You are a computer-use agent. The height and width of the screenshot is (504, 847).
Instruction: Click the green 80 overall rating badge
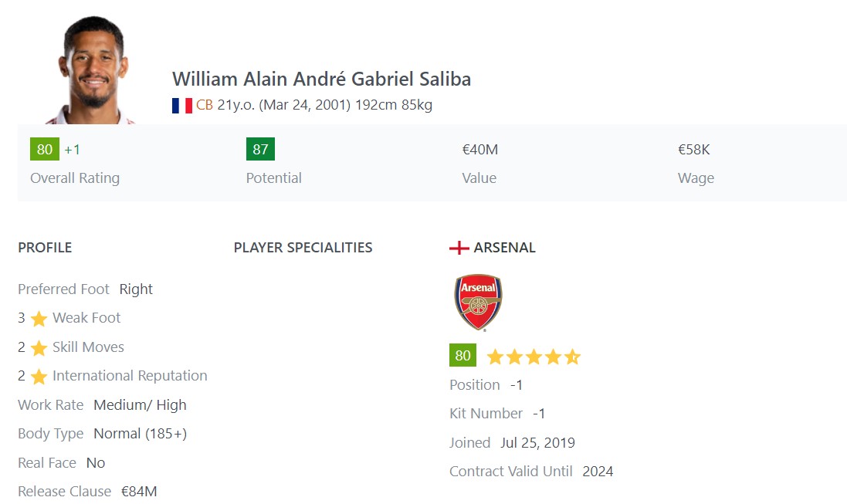44,149
